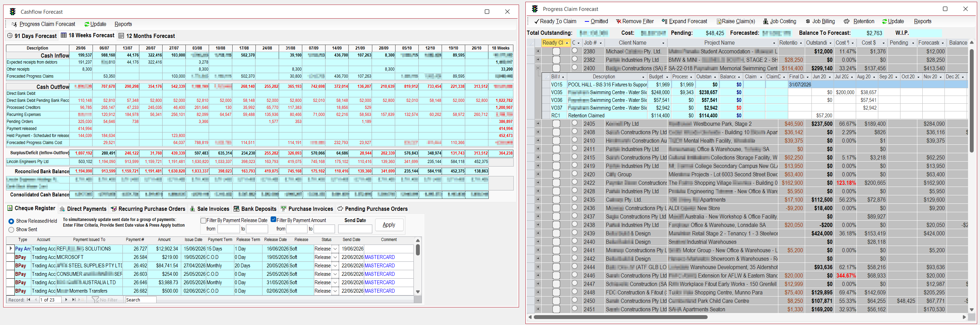Screen dimensions: 980x325
Task: Click the Purchase Invoices tab icon
Action: coord(283,209)
